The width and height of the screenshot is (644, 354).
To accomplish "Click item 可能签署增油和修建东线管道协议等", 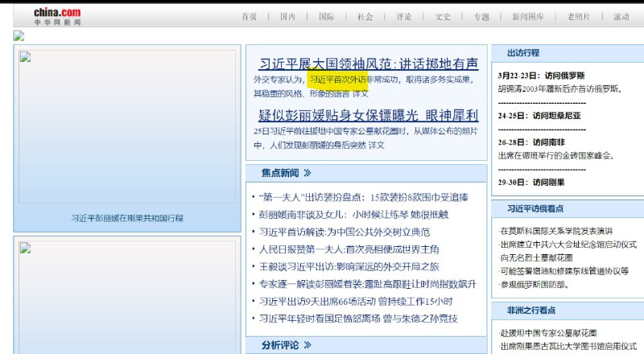I will [x=564, y=271].
